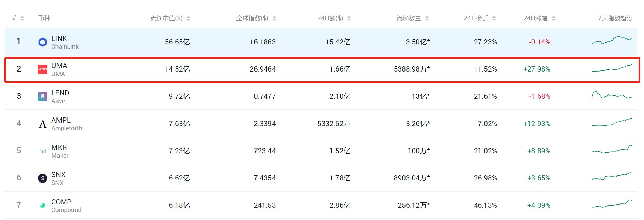This screenshot has width=644, height=220.
Task: Click AMPL 24H change +12.93%
Action: click(536, 124)
